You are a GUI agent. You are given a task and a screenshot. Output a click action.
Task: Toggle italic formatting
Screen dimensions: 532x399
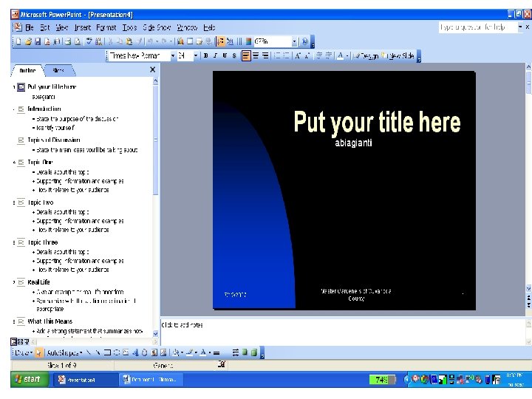[x=215, y=55]
